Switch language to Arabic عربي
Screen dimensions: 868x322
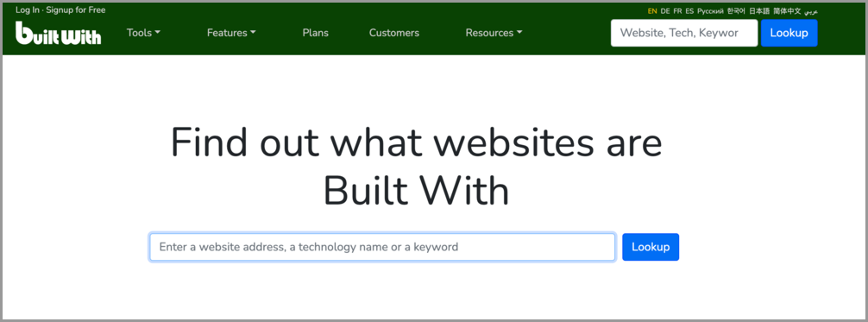[x=811, y=11]
